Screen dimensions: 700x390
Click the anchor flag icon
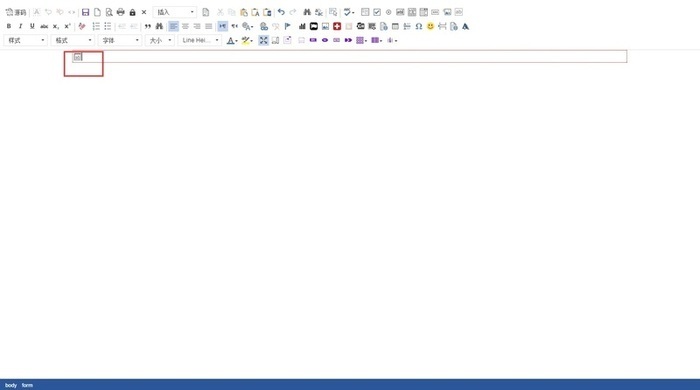point(288,26)
